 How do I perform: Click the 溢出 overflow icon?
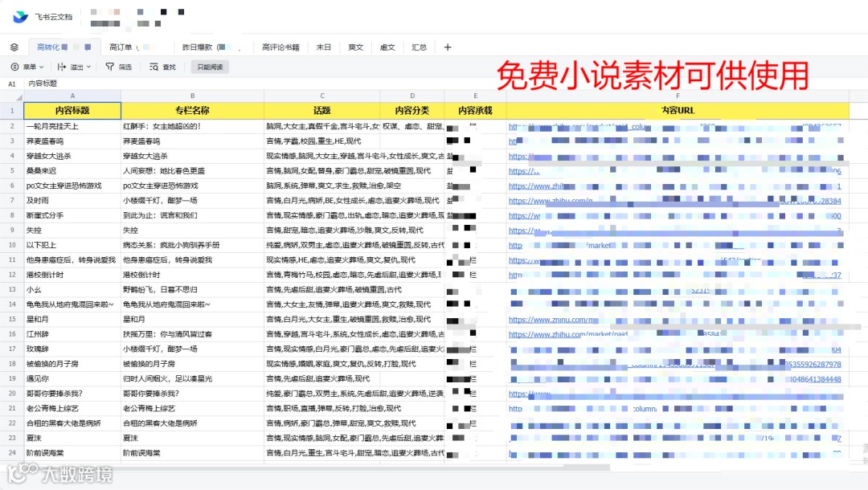[x=61, y=67]
